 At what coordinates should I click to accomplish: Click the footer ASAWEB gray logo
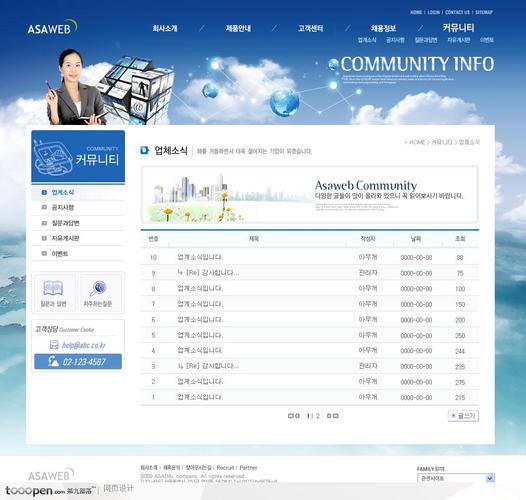tap(51, 475)
